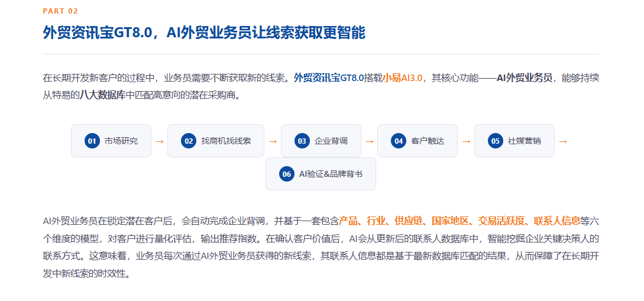This screenshot has width=644, height=301.
Task: Click the orange text 联系人信息
Action: tap(557, 221)
